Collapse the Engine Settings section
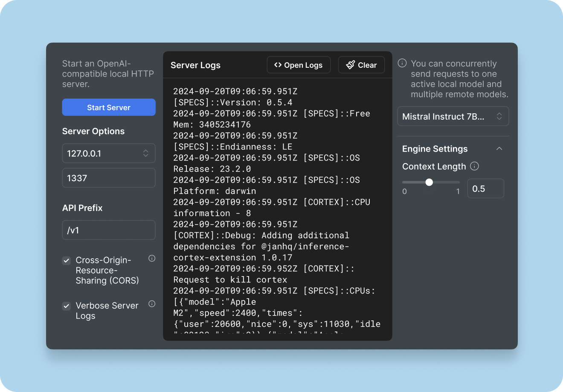563x392 pixels. [499, 149]
